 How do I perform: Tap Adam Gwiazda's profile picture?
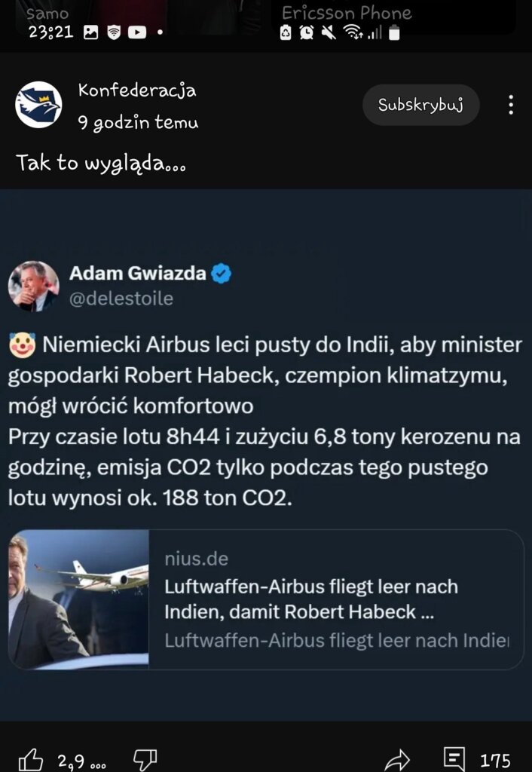pyautogui.click(x=34, y=286)
